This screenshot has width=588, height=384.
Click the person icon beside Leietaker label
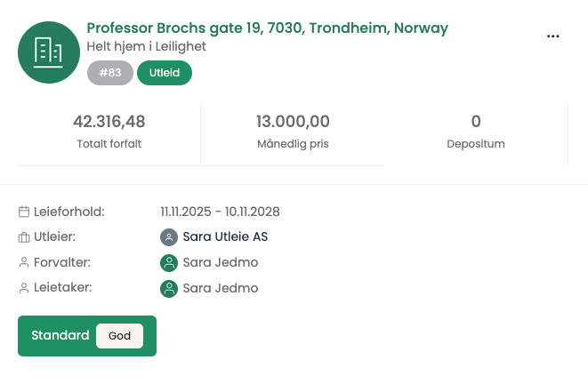coord(24,288)
